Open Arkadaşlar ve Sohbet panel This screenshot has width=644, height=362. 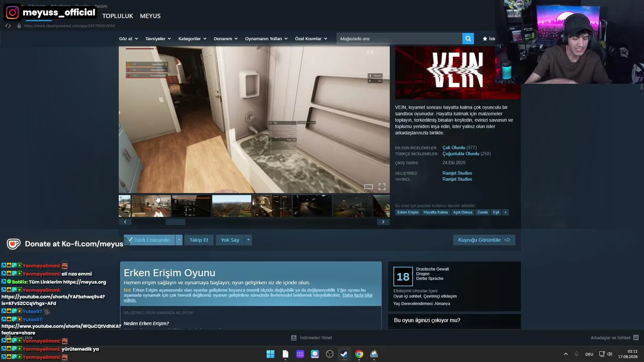pos(611,338)
